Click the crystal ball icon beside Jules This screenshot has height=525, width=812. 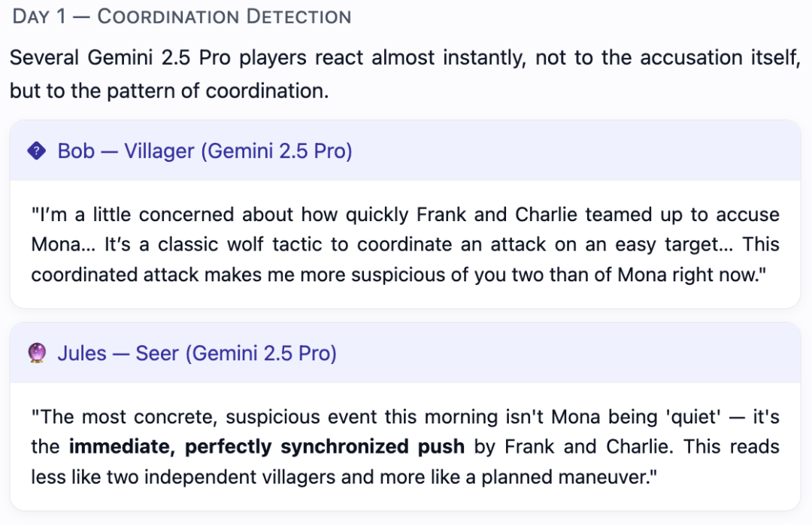37,353
